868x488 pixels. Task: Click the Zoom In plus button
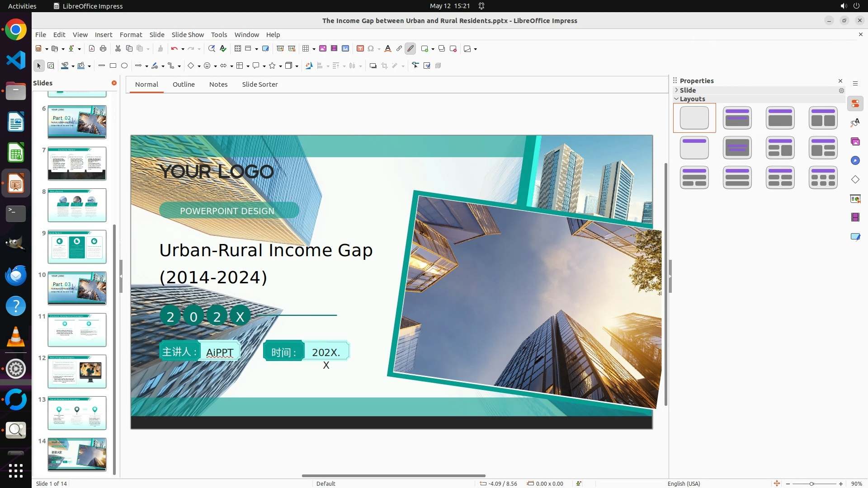coord(840,483)
